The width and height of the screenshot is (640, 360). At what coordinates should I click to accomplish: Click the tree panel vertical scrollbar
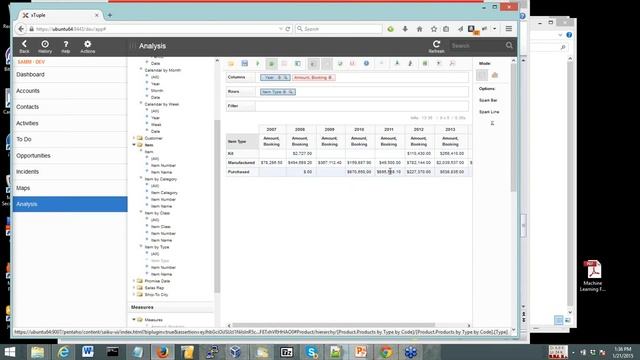(x=217, y=206)
